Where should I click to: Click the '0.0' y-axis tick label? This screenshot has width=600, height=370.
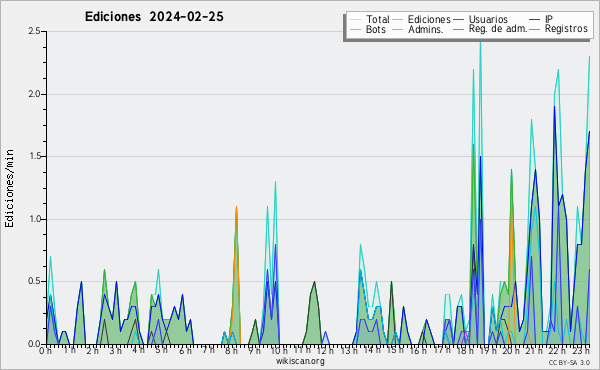click(x=34, y=344)
